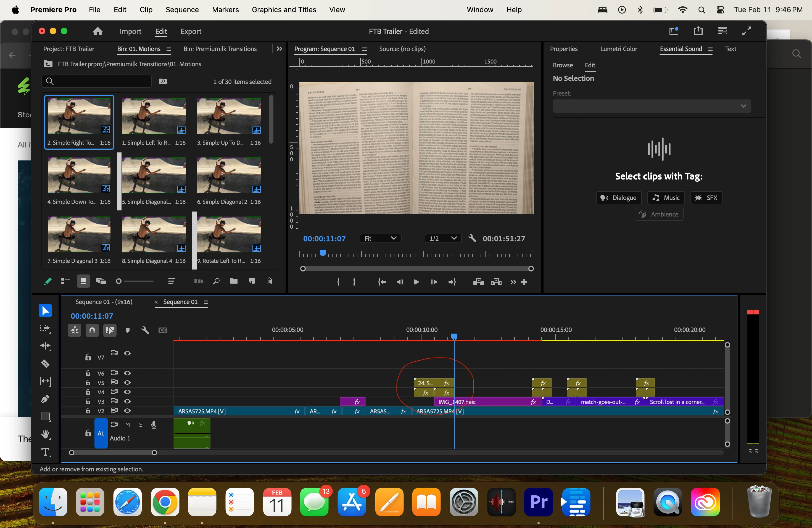Mute the Audio 1 track with M
The image size is (812, 528).
tap(127, 425)
